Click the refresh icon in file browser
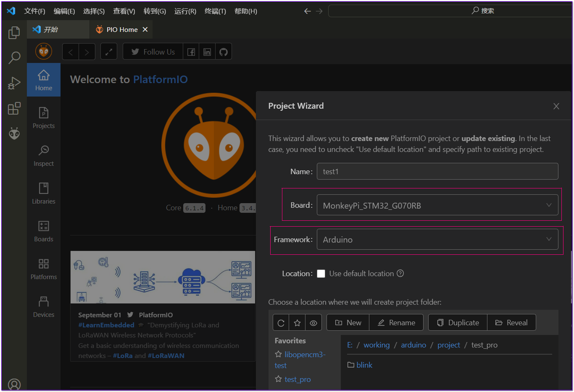 pyautogui.click(x=281, y=322)
